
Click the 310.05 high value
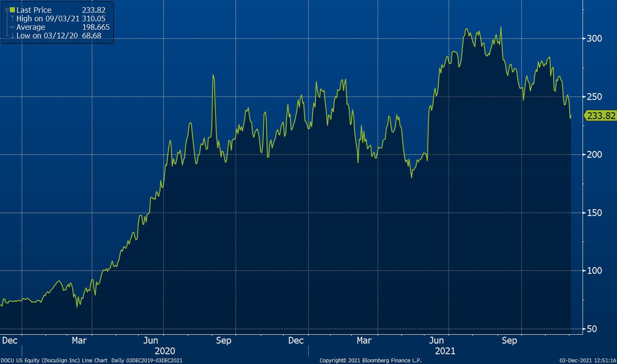click(94, 19)
